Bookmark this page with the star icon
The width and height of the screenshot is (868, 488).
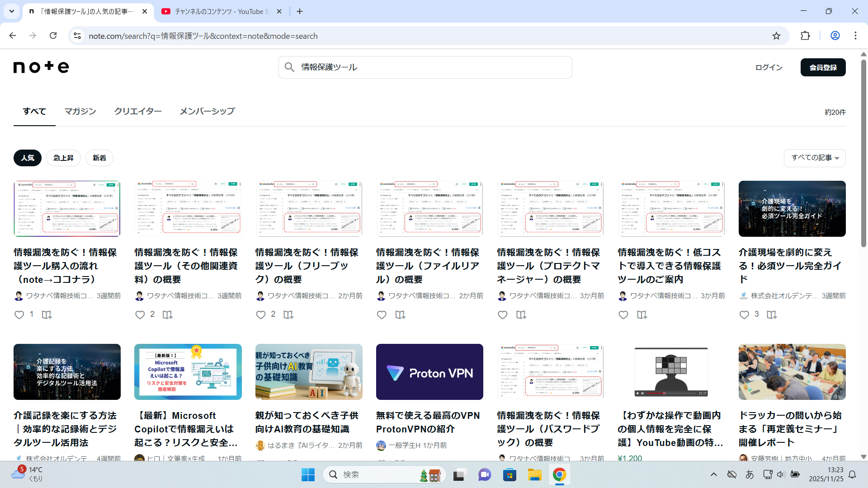(x=776, y=36)
